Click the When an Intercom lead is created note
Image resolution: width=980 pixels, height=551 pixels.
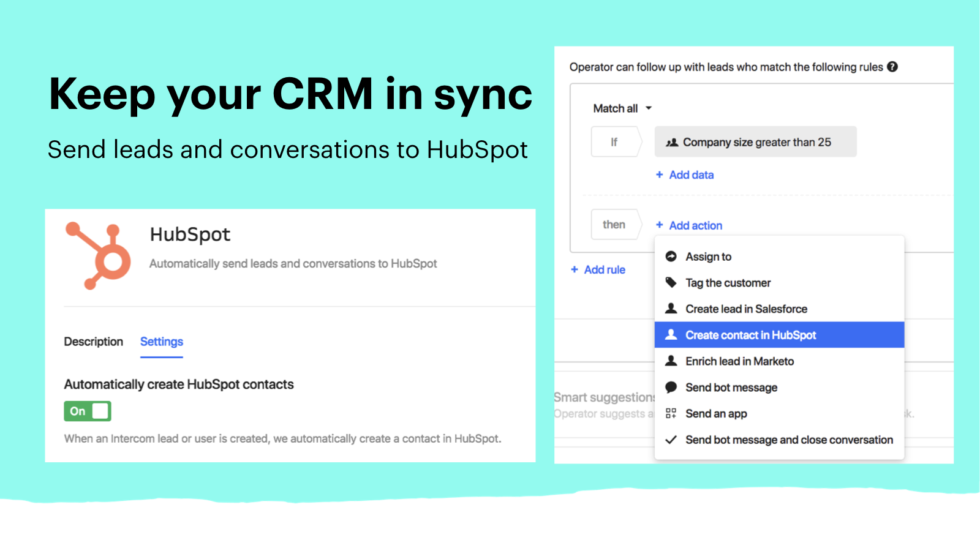(283, 438)
